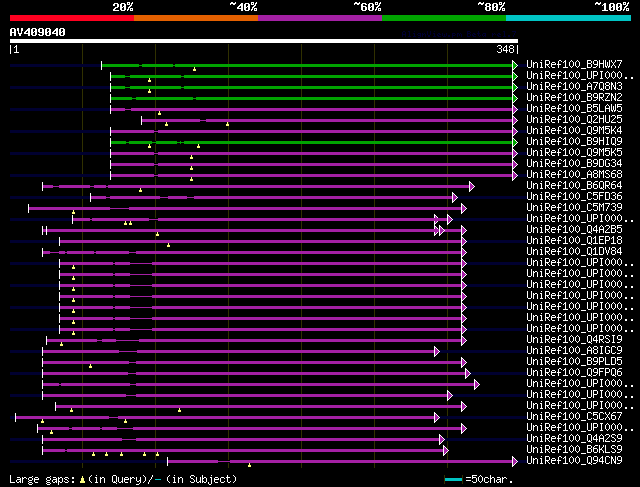Click the purple alignment bar of C5M739
Screen dimensions: 640x487
point(245,209)
